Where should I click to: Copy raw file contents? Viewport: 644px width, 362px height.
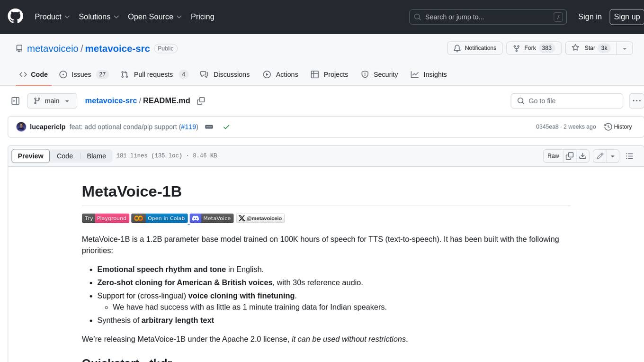570,156
